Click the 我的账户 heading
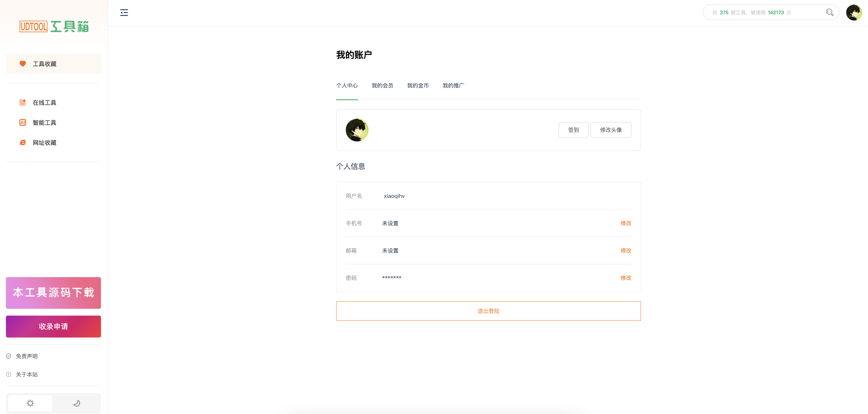The width and height of the screenshot is (868, 414). point(354,55)
